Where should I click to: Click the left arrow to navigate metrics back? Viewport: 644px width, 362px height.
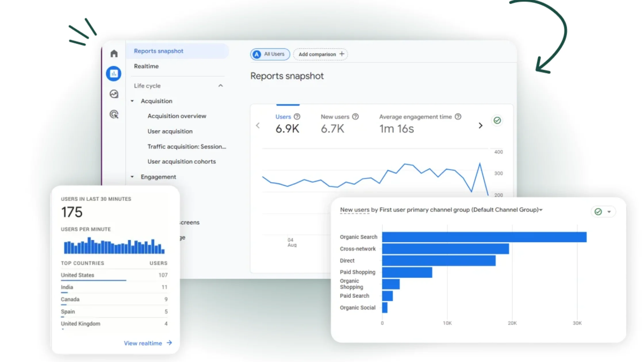click(x=258, y=125)
